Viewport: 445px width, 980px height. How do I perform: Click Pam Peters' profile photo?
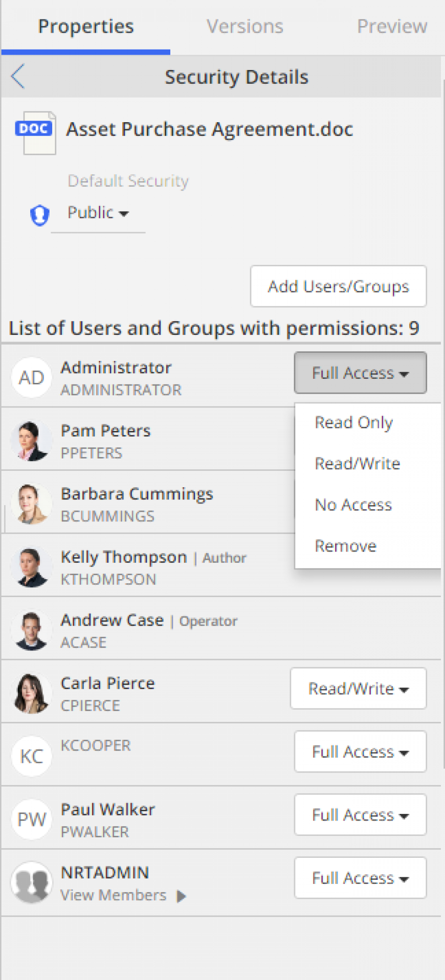[x=32, y=441]
